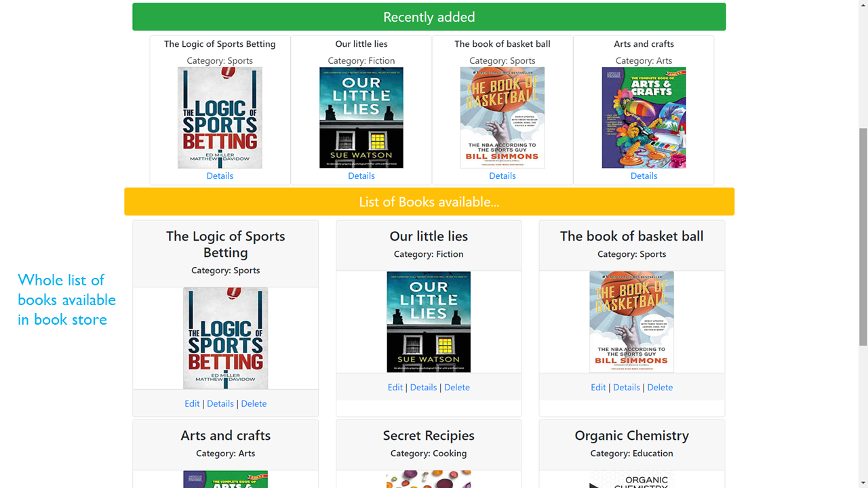The width and height of the screenshot is (868, 488).
Task: Delete The Logic of Sports Betting listing
Action: tap(254, 403)
